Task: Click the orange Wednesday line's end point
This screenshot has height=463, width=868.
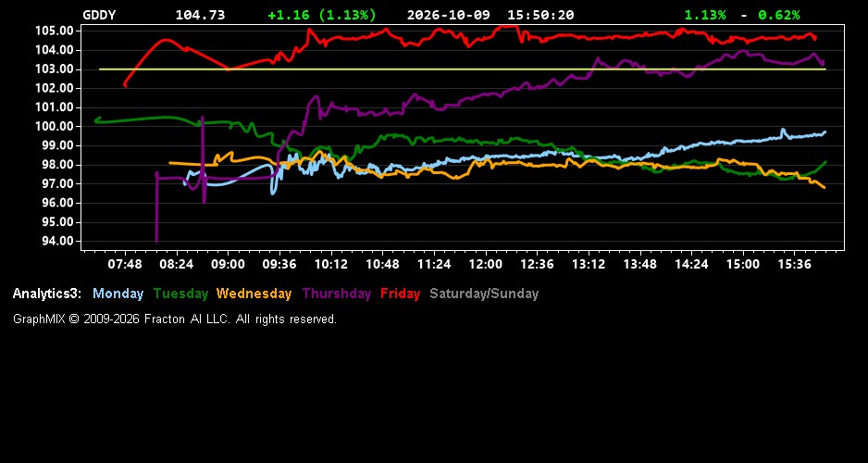Action: (825, 187)
